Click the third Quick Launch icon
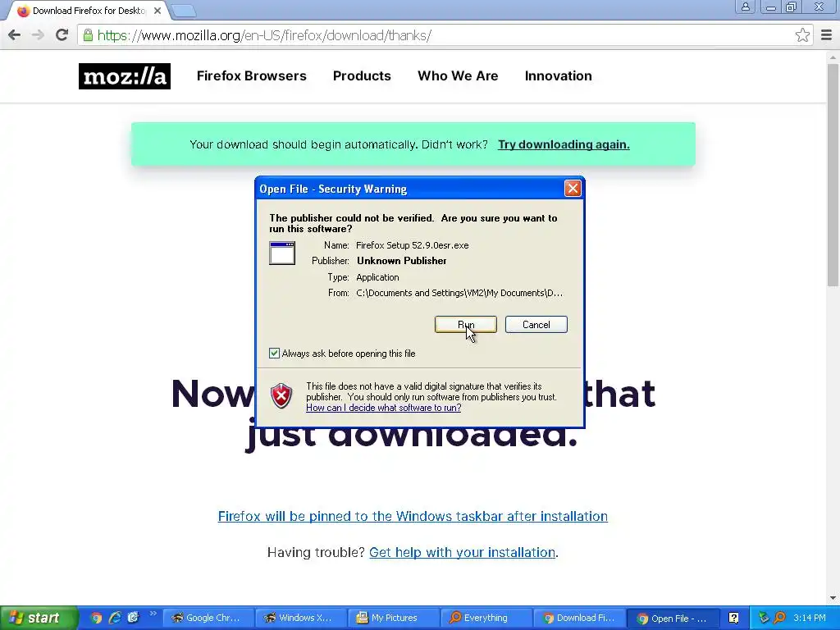 [133, 618]
